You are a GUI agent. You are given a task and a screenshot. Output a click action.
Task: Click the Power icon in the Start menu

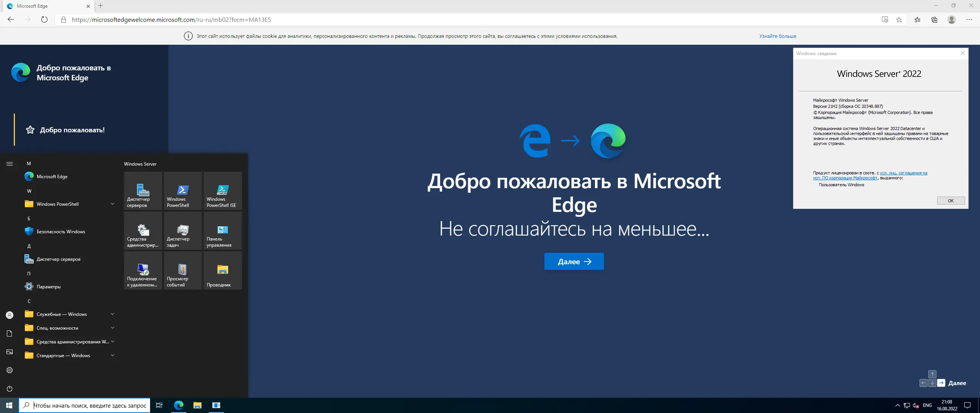10,389
